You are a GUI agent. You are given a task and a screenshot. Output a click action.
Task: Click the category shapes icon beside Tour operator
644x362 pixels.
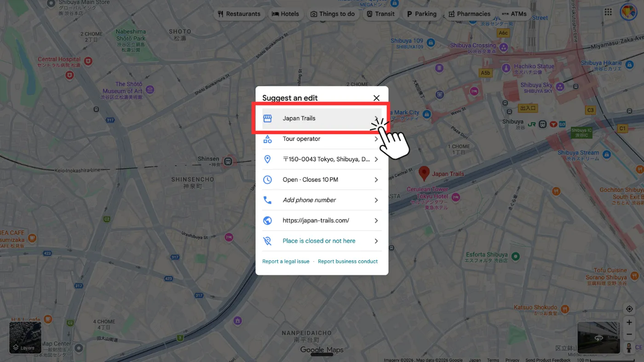pos(267,139)
